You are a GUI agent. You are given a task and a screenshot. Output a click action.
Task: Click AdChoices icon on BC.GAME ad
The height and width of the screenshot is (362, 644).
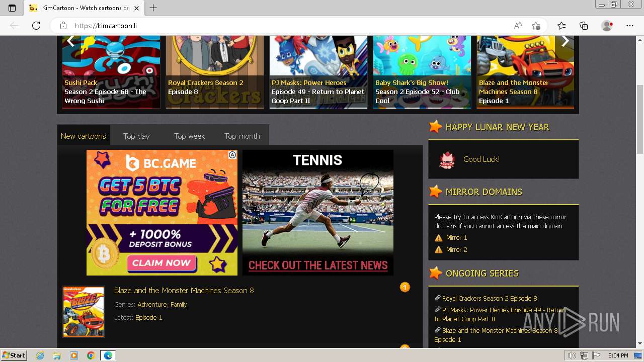click(232, 155)
